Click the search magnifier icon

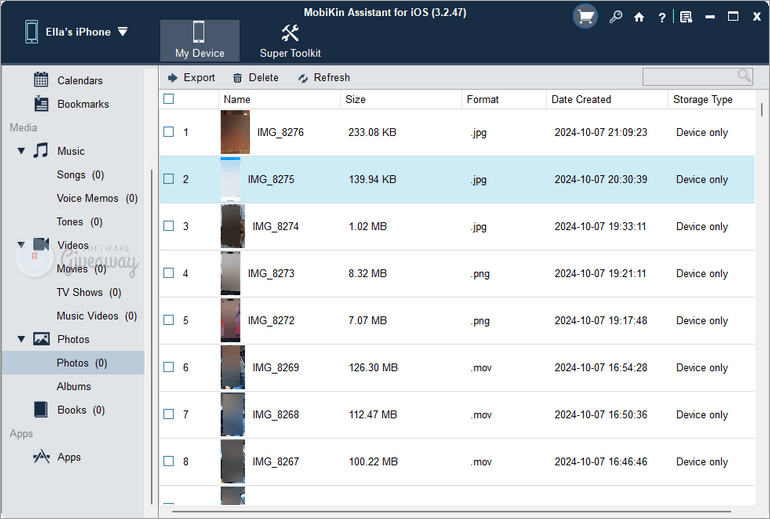click(x=744, y=76)
